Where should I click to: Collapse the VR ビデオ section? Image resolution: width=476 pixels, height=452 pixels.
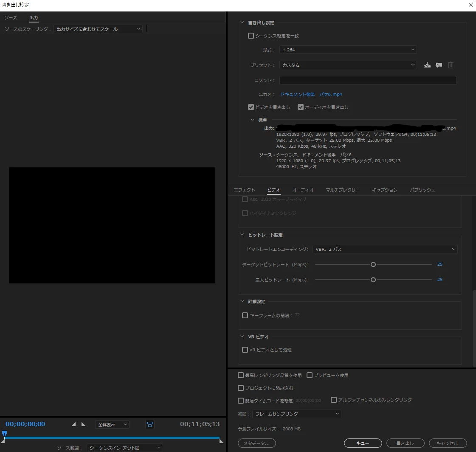point(242,337)
